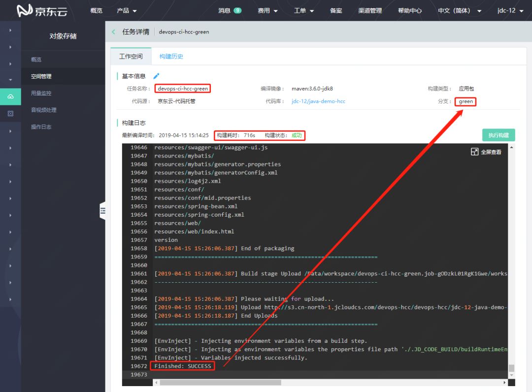This screenshot has width=532, height=392.
Task: Open the 产品 dropdown menu
Action: (x=127, y=10)
